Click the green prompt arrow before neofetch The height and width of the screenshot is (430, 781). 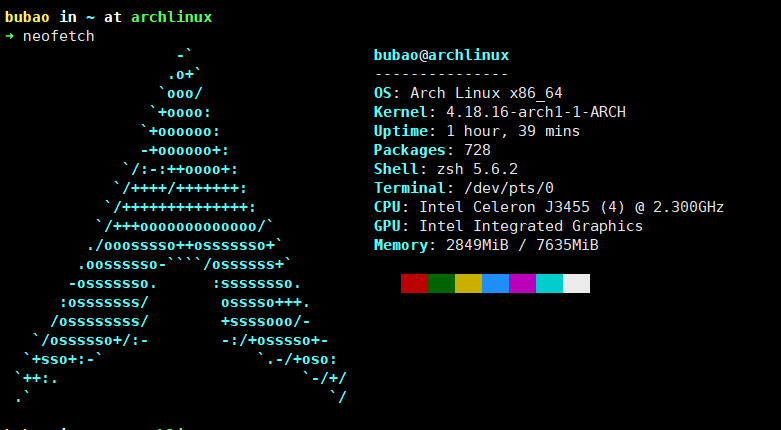pos(9,36)
